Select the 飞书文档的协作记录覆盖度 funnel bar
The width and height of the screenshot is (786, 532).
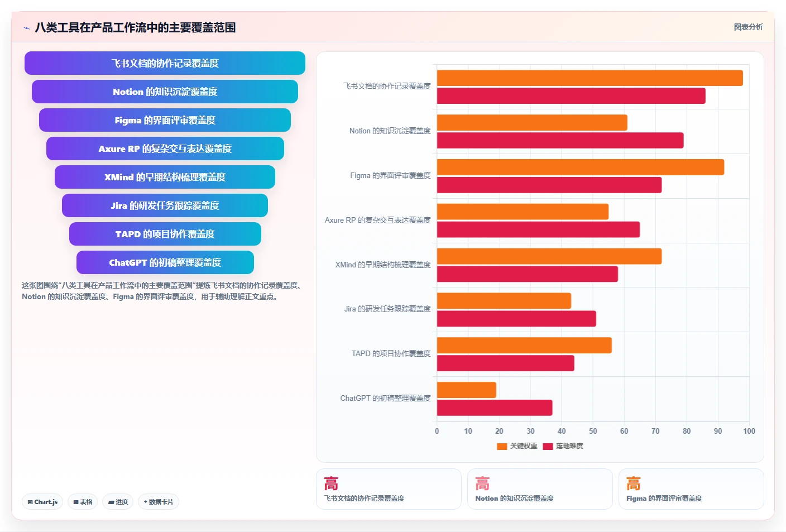(x=165, y=63)
